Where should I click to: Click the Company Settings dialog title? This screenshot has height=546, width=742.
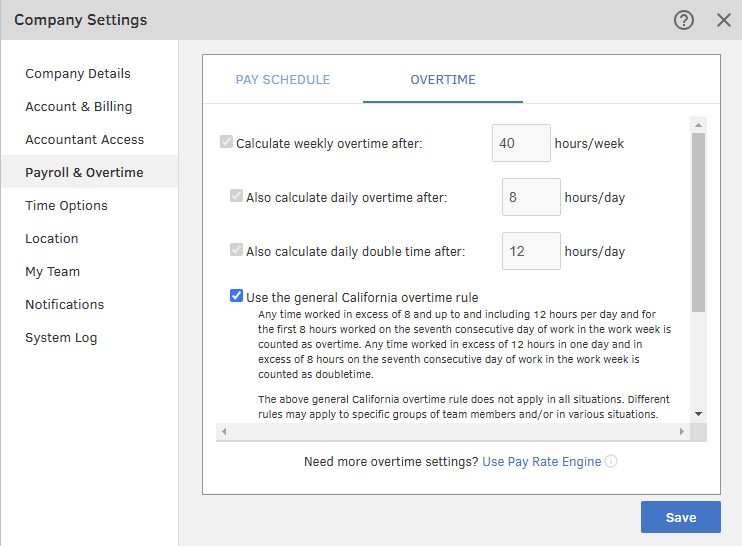click(80, 20)
